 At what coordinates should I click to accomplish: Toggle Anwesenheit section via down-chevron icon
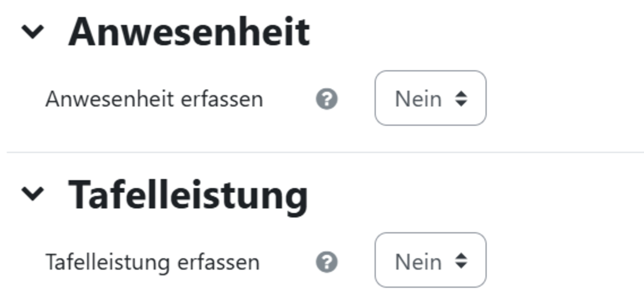point(33,32)
